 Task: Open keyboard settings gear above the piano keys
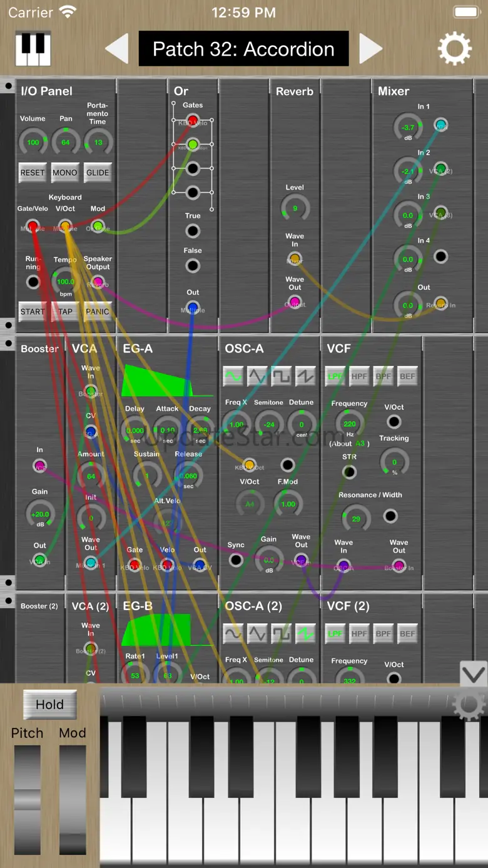click(x=468, y=705)
